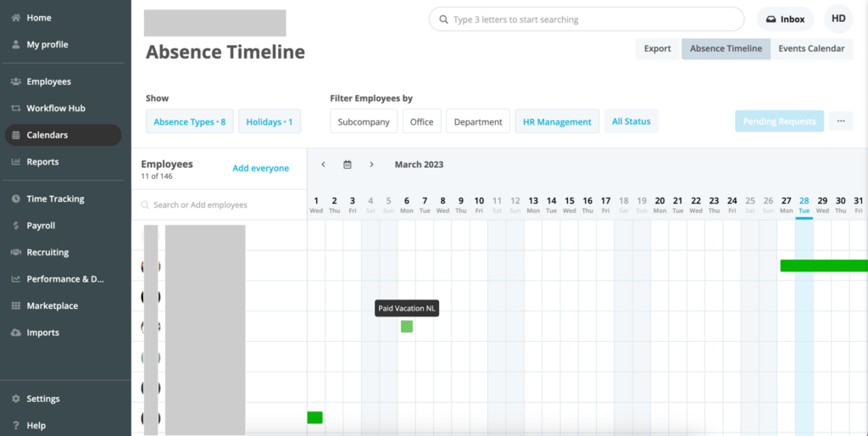Open the Department filter
This screenshot has width=868, height=436.
pyautogui.click(x=478, y=121)
